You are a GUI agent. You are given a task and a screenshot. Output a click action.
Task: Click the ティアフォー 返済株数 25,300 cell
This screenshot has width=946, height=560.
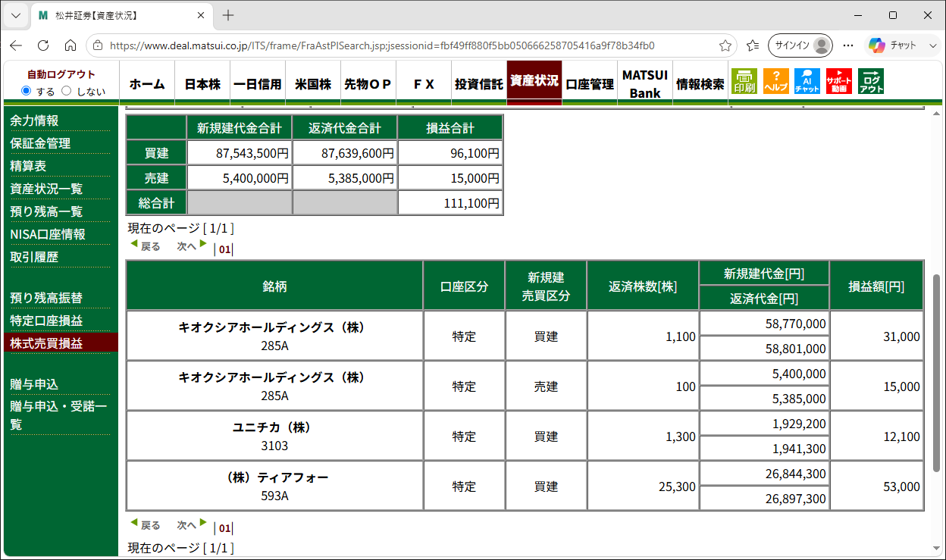click(x=643, y=486)
